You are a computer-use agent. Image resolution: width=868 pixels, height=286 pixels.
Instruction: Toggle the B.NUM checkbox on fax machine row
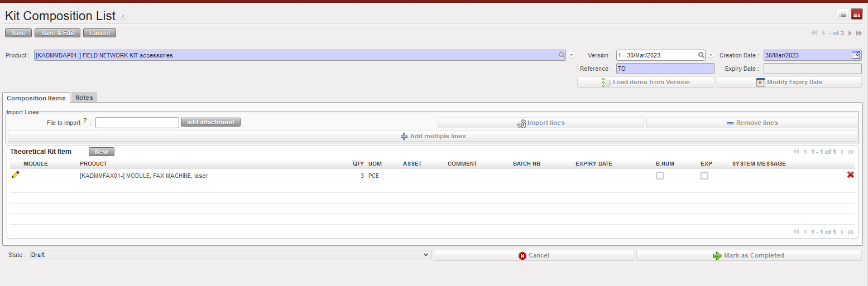[x=659, y=176]
